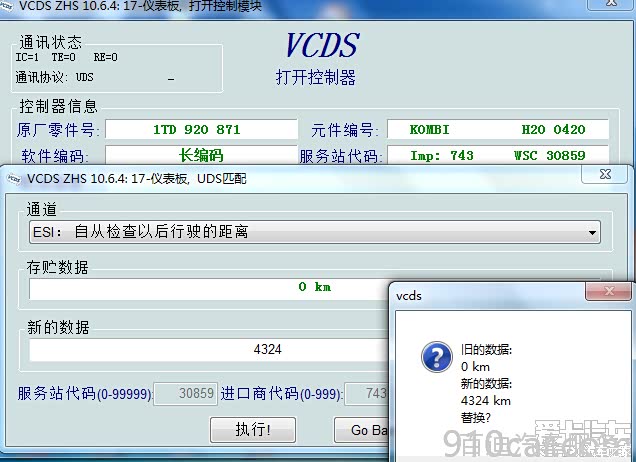The image size is (636, 462).
Task: Click the VCDS logo in main window
Action: point(322,45)
